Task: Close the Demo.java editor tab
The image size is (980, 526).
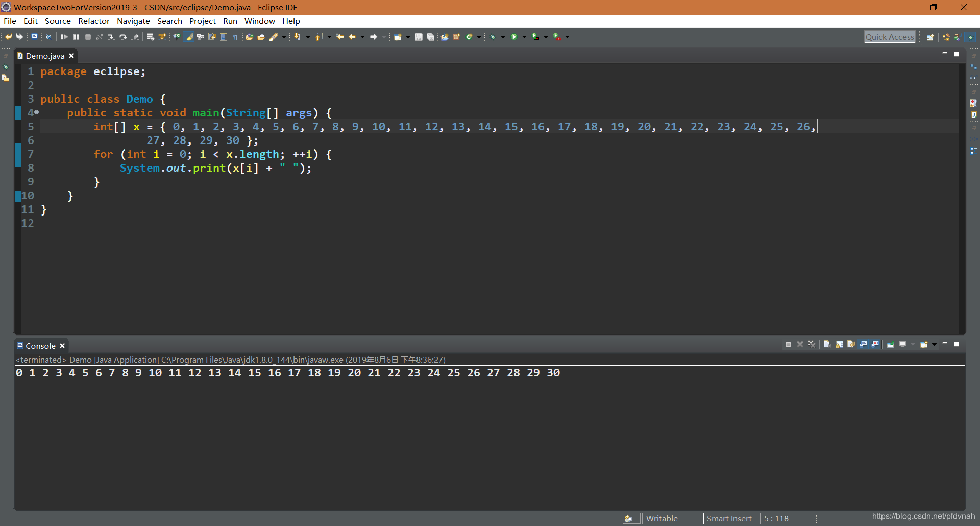Action: pos(71,56)
